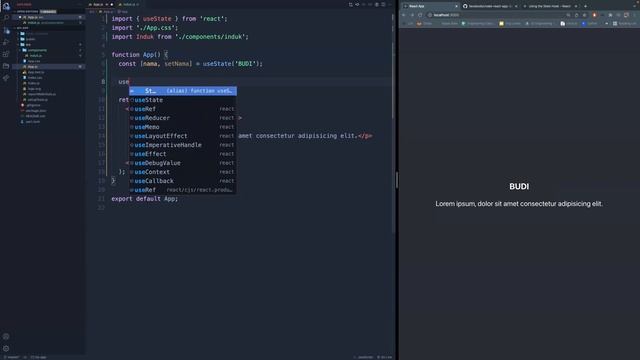Select useContext from autocomplete list
This screenshot has width=640, height=360.
coord(183,172)
